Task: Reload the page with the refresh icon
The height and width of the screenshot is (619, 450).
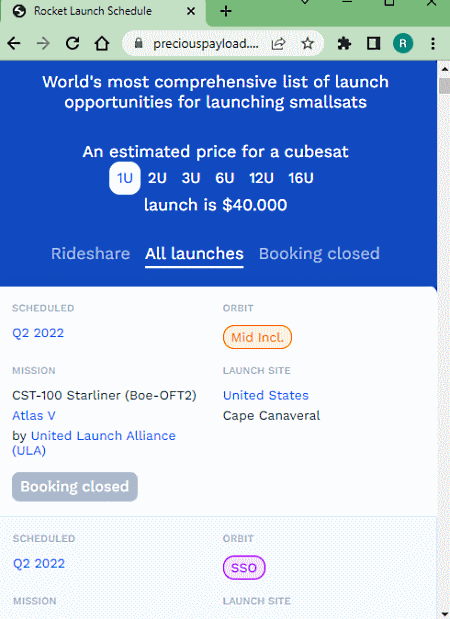Action: 72,43
